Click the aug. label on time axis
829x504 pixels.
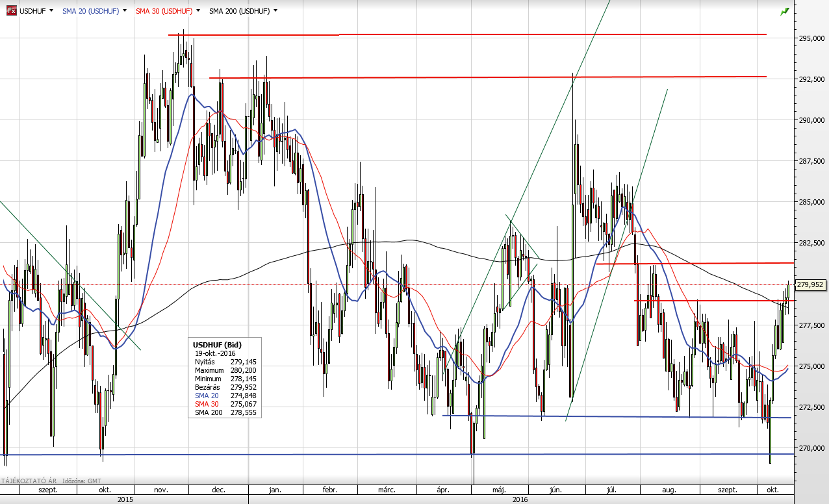(670, 489)
